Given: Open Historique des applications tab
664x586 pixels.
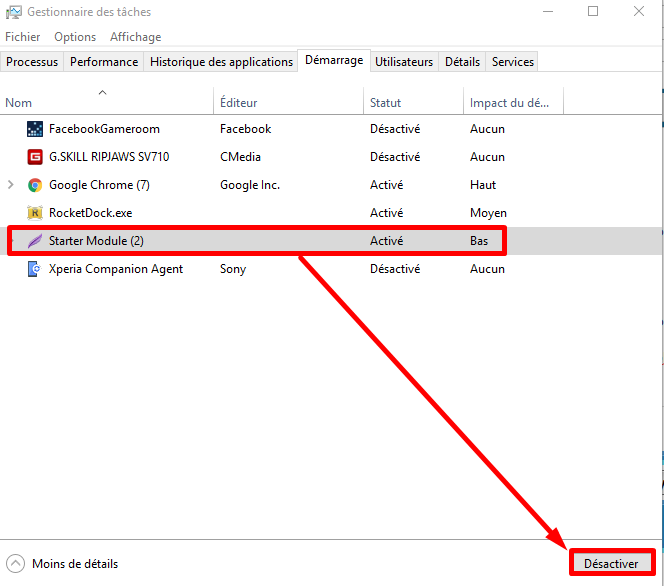Looking at the screenshot, I should point(221,62).
